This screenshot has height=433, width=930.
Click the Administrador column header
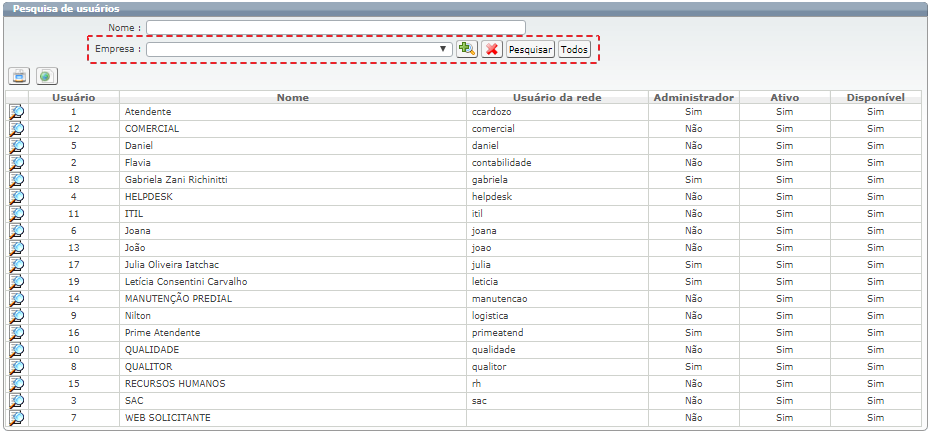point(693,98)
